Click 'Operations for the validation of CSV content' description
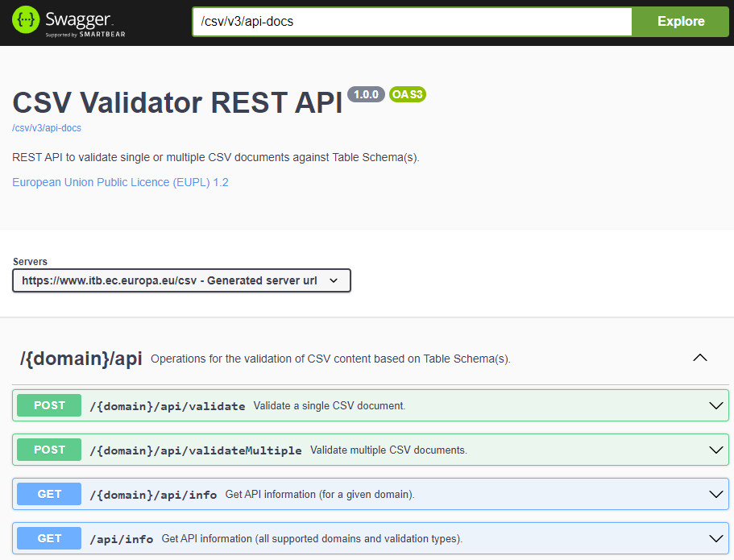This screenshot has width=734, height=560. (x=330, y=359)
